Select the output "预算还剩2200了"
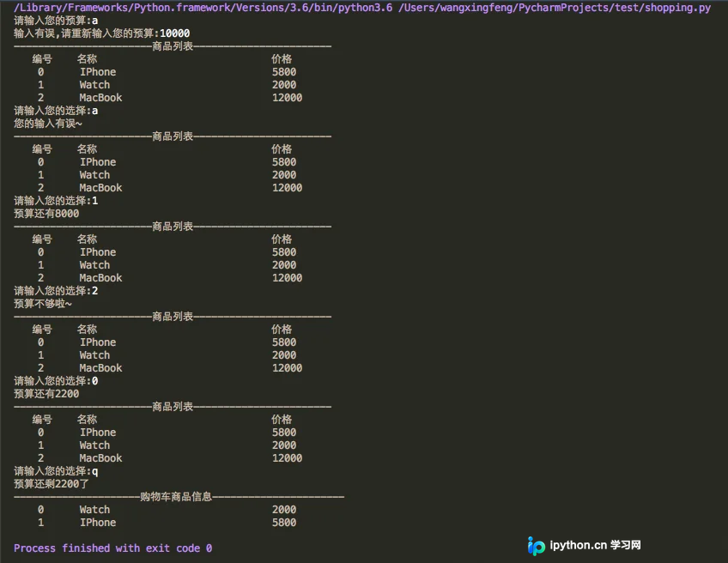The height and width of the screenshot is (563, 728). pos(51,484)
